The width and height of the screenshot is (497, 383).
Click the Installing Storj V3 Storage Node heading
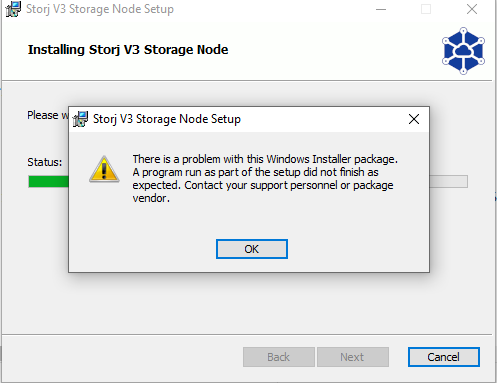(x=128, y=50)
